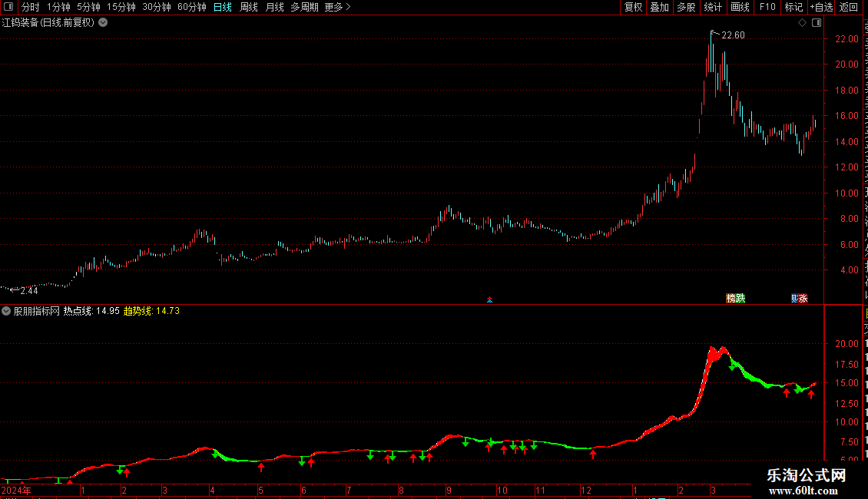Image resolution: width=868 pixels, height=499 pixels.
Task: Click the blue-red info marker below September candles
Action: pos(489,300)
